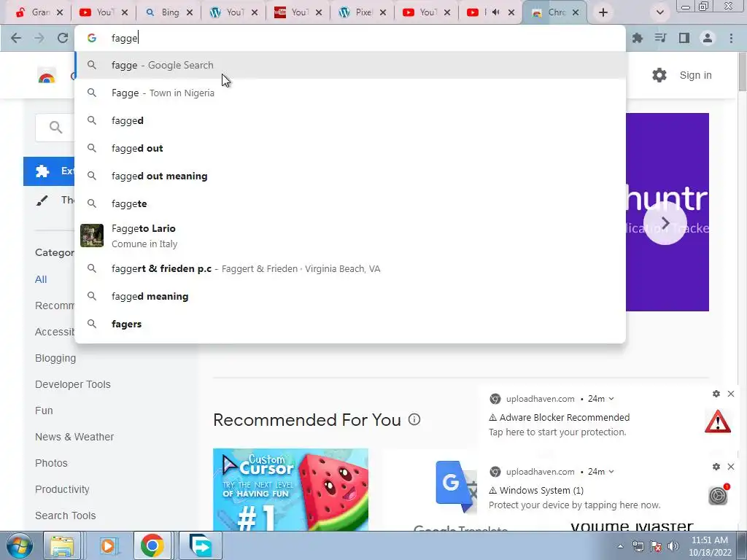Select the Faggeto Lario Comune in Italy suggestion

[x=350, y=236]
